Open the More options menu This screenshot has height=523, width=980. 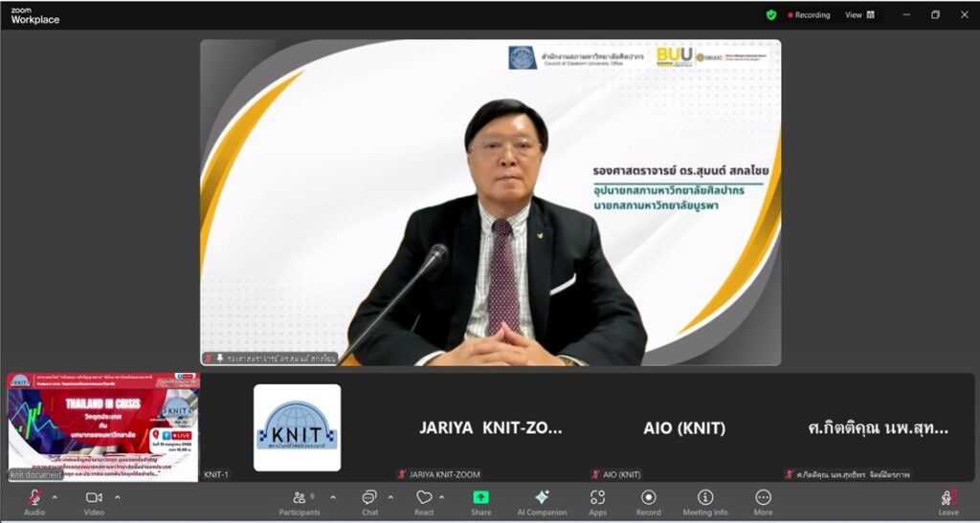(763, 501)
